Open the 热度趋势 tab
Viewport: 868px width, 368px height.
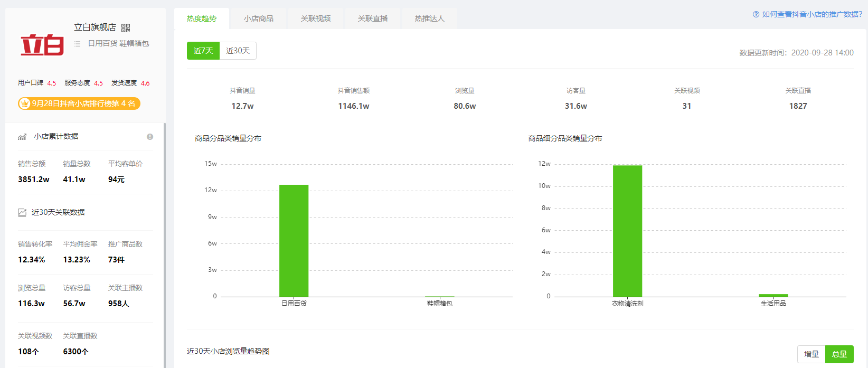click(x=202, y=18)
